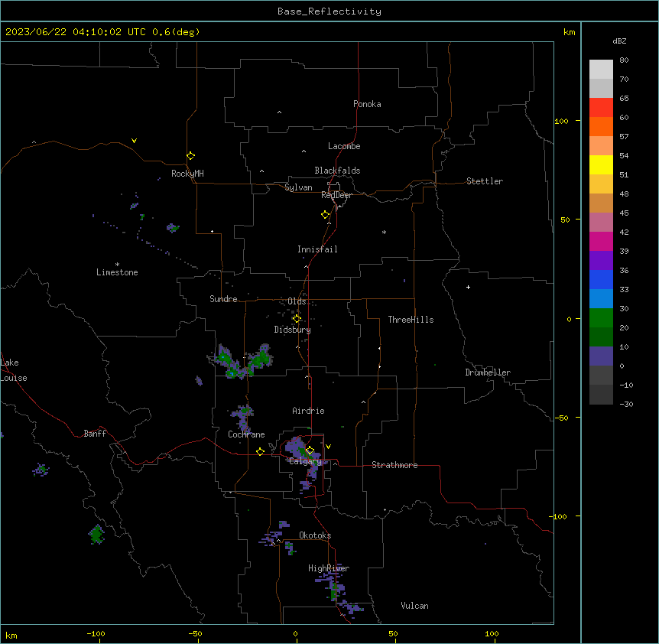Click the RedDeer city label
Screen dimensions: 659x644
coord(336,195)
